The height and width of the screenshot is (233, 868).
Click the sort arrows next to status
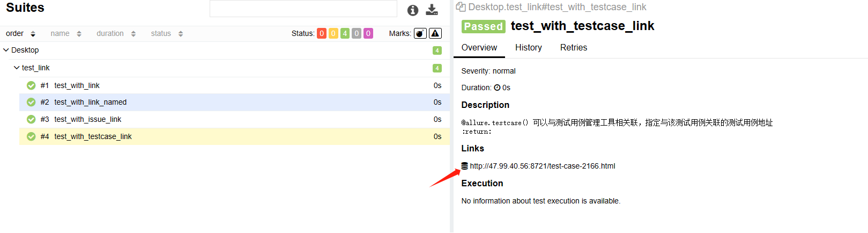[181, 34]
